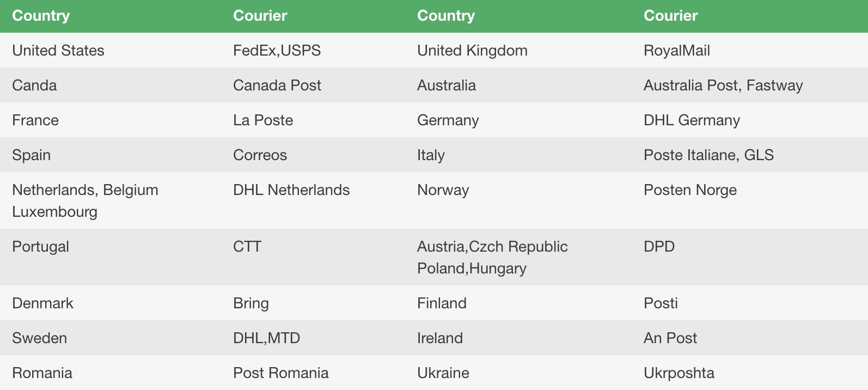Image resolution: width=868 pixels, height=390 pixels.
Task: Select the Posti courier cell
Action: click(x=661, y=303)
